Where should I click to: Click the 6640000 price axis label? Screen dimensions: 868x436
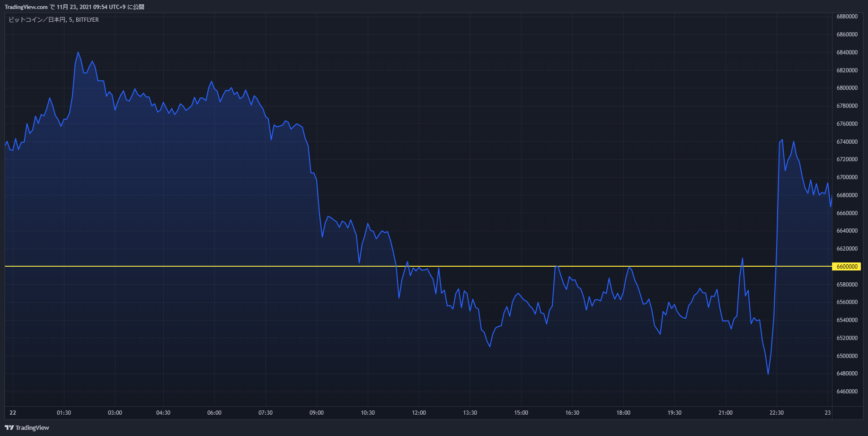[x=847, y=231]
